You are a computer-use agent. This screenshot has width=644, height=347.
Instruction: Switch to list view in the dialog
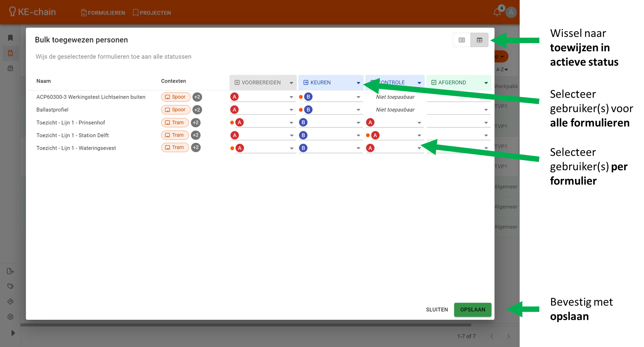(462, 40)
